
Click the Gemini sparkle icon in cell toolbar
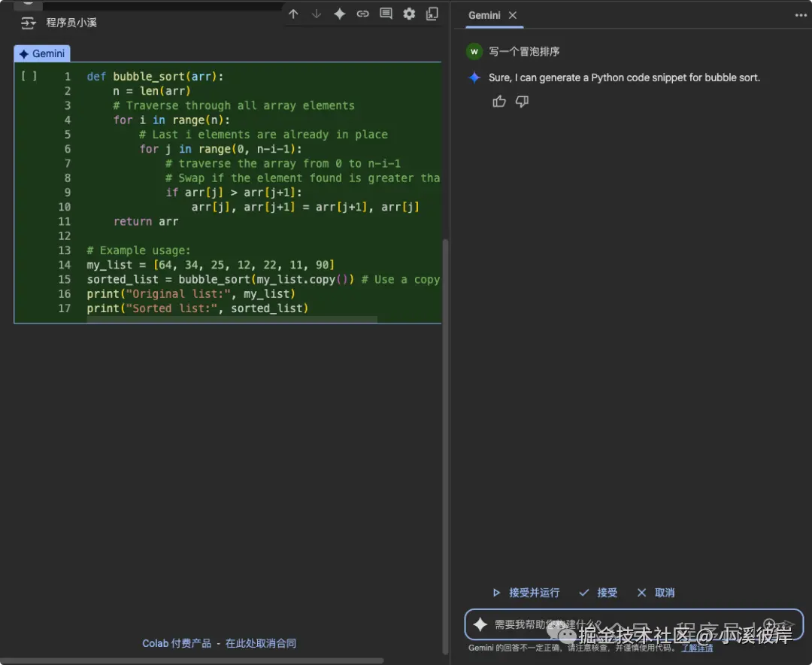click(x=340, y=14)
